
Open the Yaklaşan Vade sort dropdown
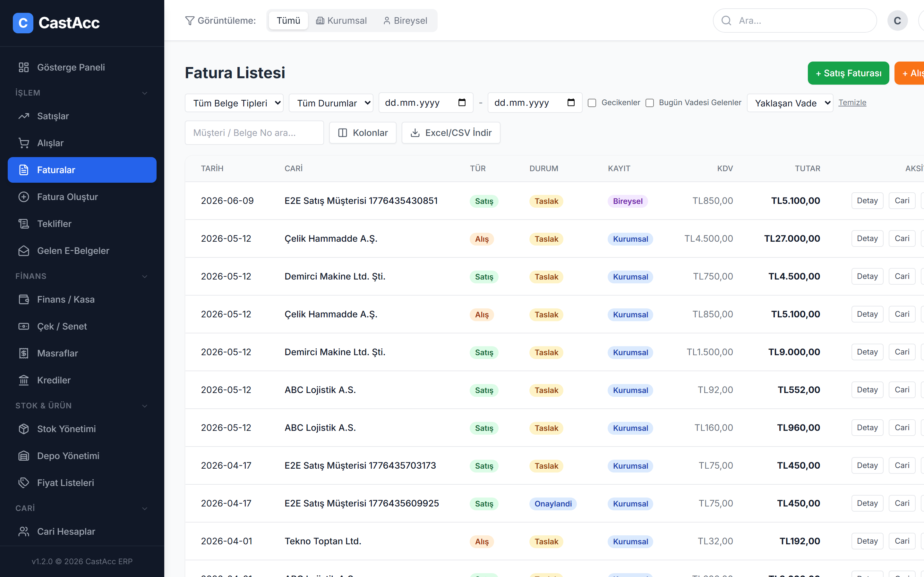(x=790, y=103)
